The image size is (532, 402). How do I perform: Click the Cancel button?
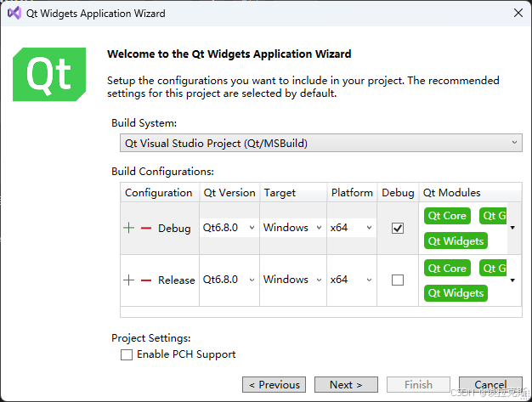(x=490, y=384)
